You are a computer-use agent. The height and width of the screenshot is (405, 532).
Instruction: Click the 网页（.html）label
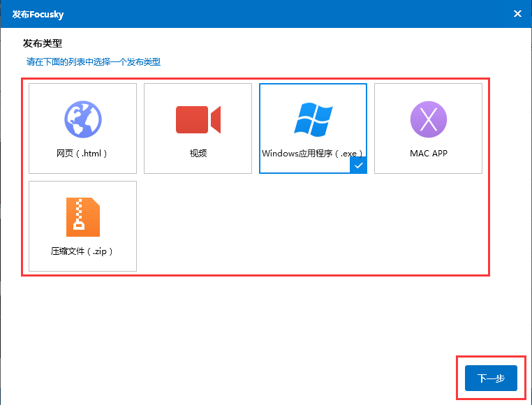[x=82, y=154]
